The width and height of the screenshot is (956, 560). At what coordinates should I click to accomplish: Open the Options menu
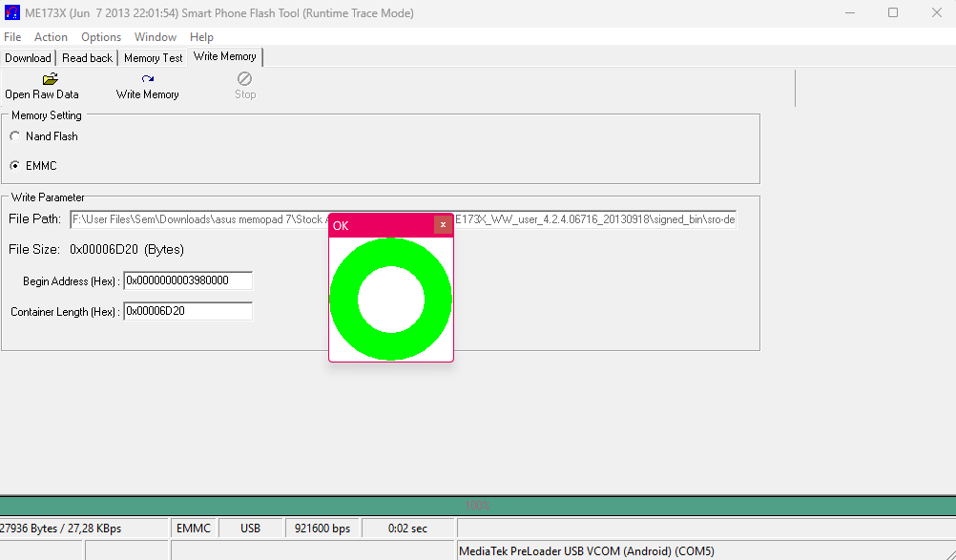[101, 37]
